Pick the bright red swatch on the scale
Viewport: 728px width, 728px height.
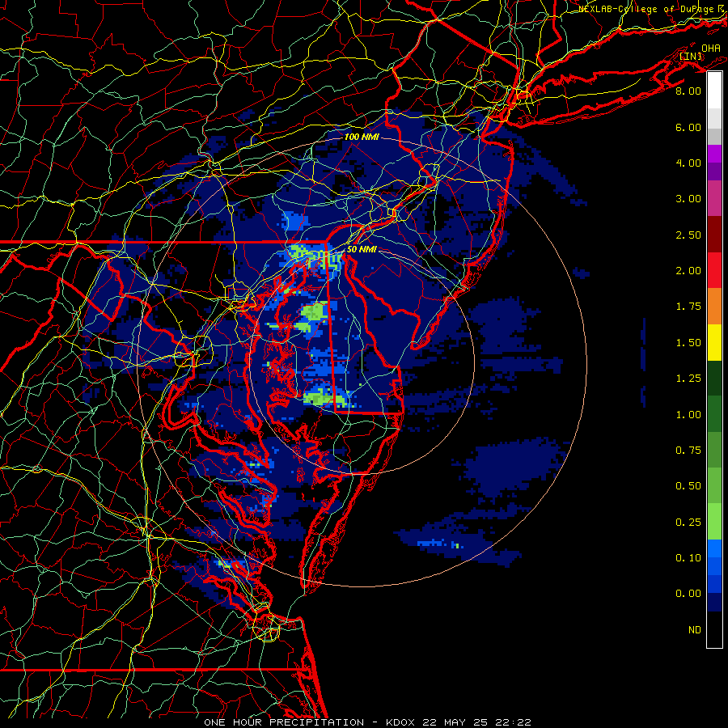pos(714,271)
